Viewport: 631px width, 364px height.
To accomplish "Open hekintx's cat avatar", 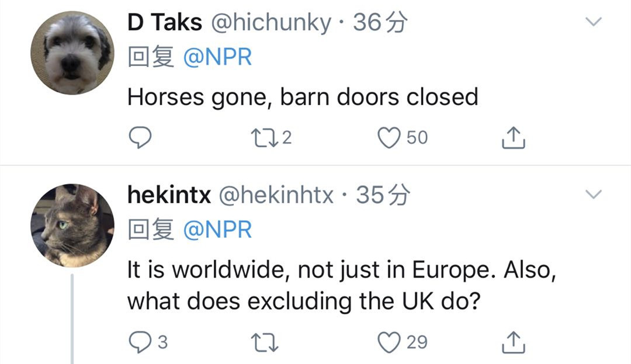I will [72, 226].
